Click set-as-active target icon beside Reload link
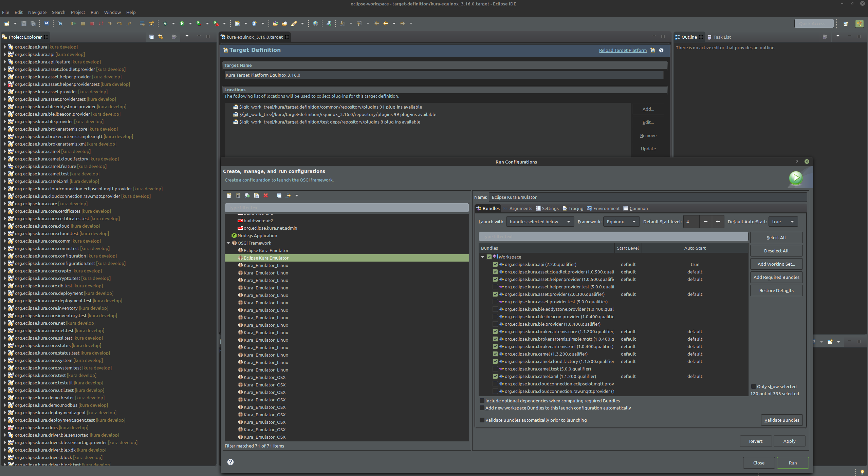 click(652, 50)
